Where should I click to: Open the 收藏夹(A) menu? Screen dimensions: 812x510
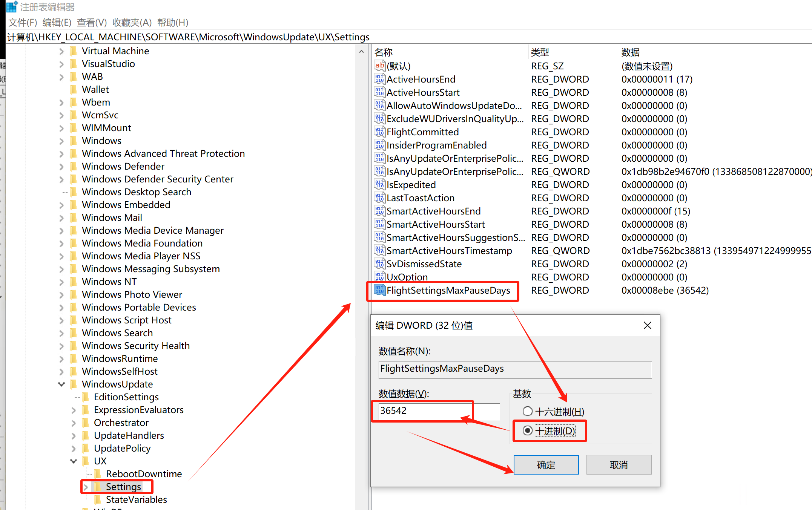click(132, 23)
